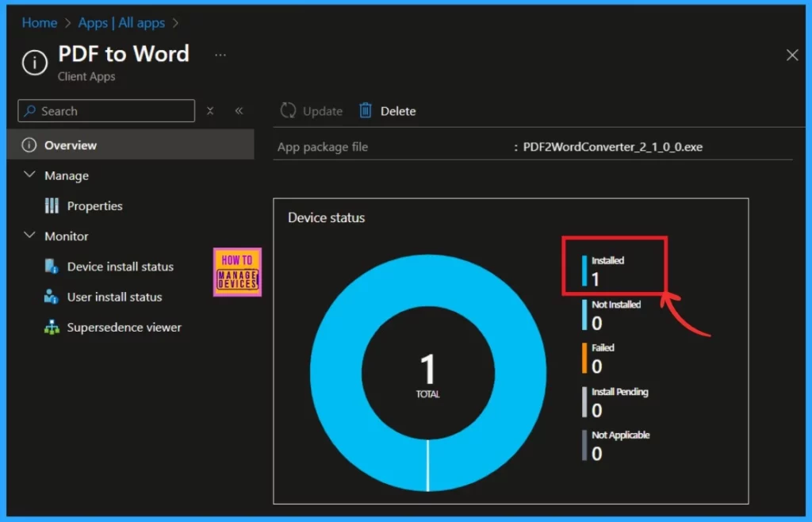This screenshot has height=522, width=812.
Task: Close the PDF to Word blade
Action: pyautogui.click(x=792, y=55)
